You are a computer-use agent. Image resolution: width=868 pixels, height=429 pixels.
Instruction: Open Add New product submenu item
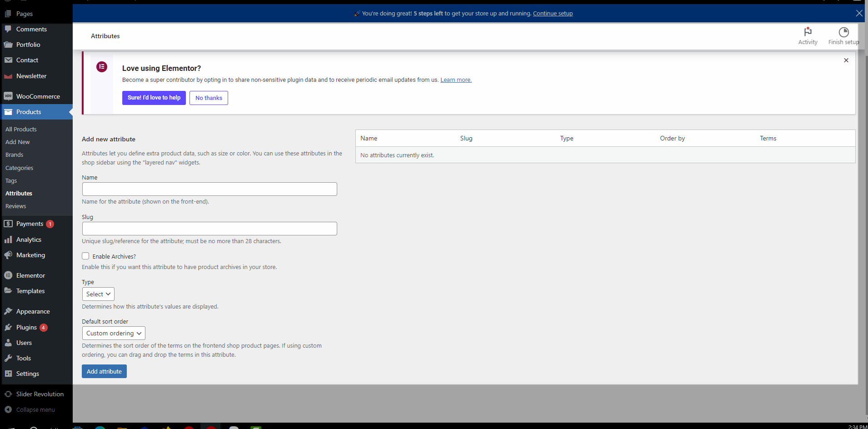coord(18,142)
